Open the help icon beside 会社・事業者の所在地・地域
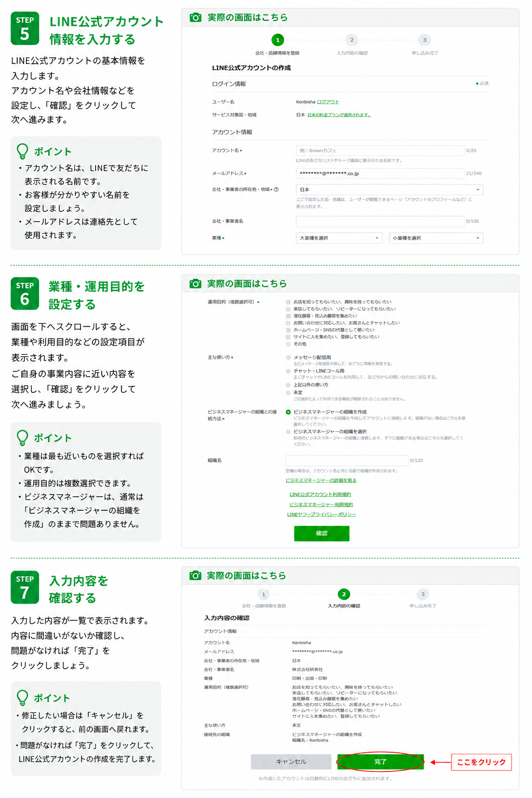 pyautogui.click(x=276, y=190)
